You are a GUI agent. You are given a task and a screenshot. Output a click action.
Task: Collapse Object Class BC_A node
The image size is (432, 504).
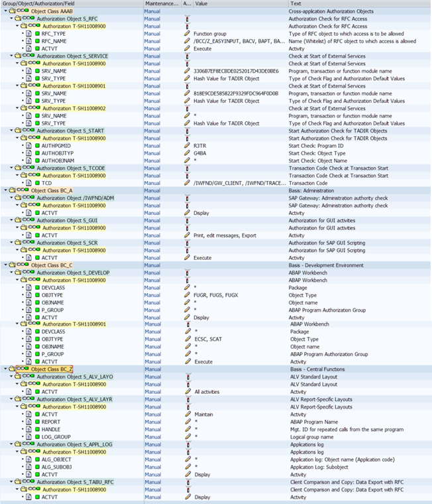(5, 190)
